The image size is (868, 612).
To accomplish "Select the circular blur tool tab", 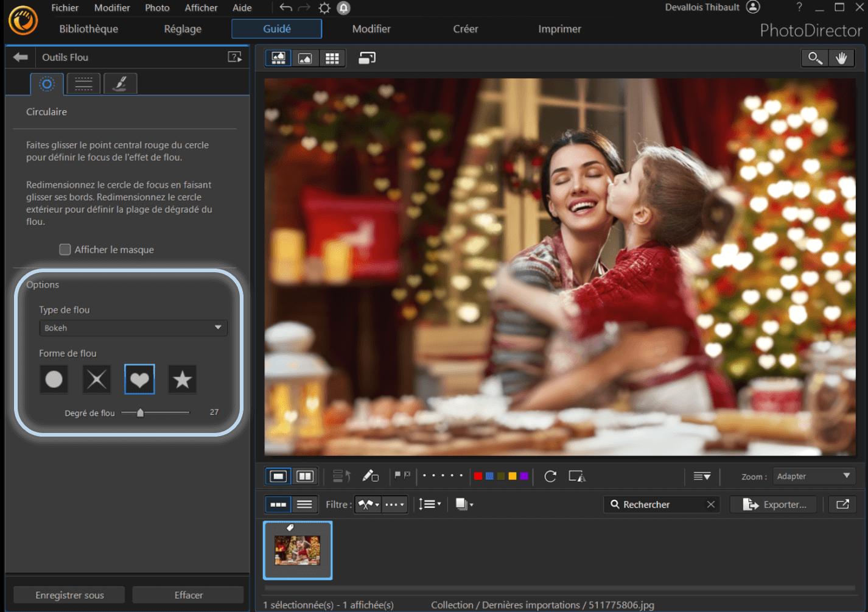I will pos(47,83).
